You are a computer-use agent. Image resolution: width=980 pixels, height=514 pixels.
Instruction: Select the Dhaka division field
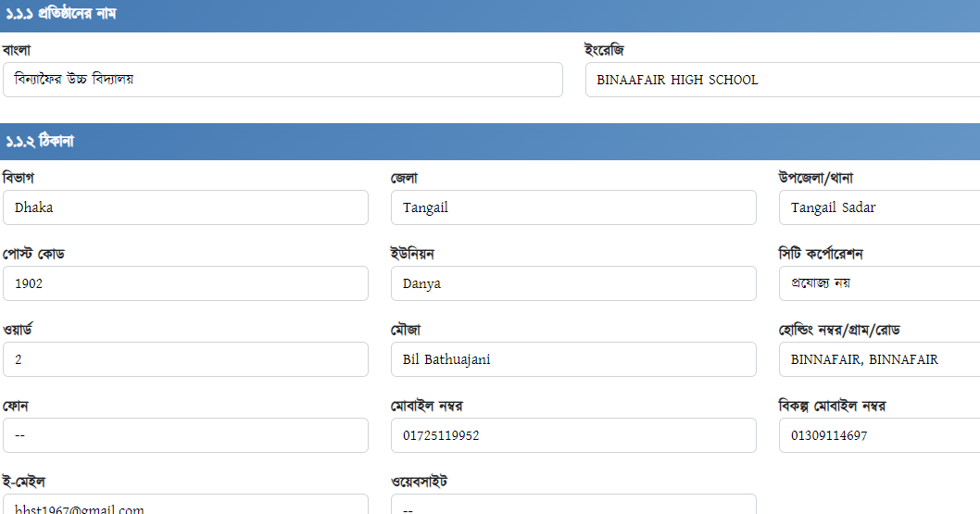click(x=185, y=207)
